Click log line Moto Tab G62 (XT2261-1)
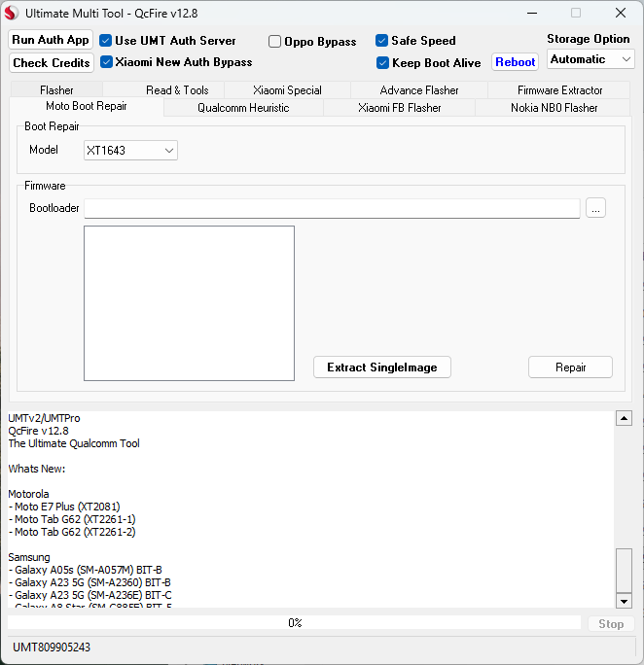Viewport: 644px width, 665px height. 72,519
